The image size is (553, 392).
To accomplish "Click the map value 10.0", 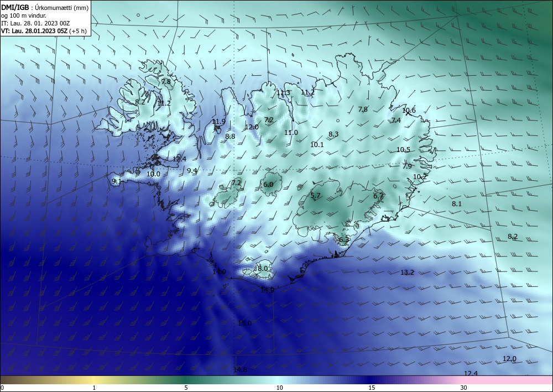I will pos(153,174).
